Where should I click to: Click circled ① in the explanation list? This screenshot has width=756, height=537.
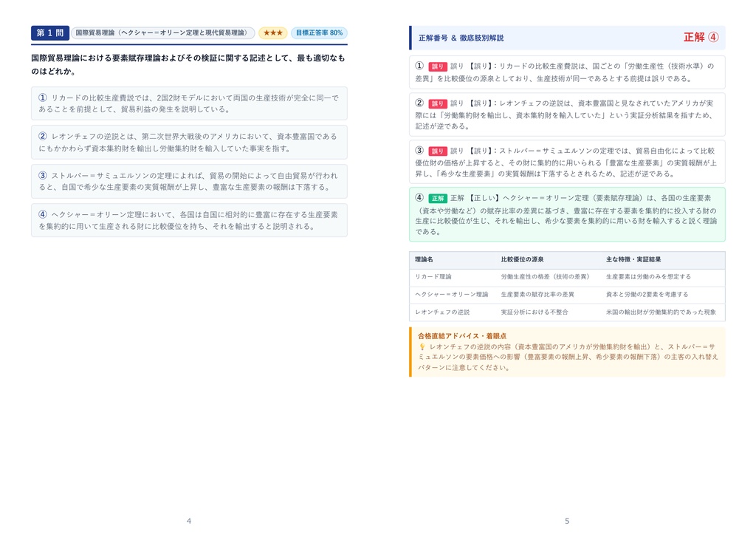tap(419, 66)
